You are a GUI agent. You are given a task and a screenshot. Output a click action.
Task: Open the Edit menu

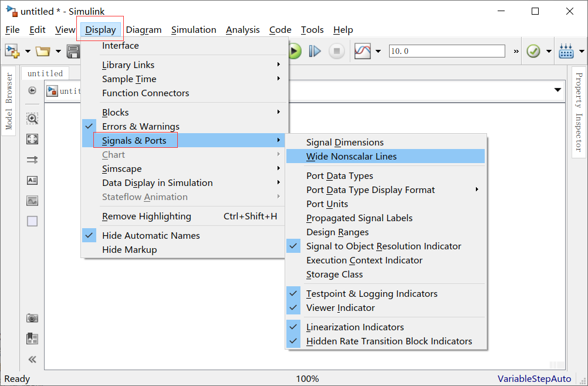38,29
